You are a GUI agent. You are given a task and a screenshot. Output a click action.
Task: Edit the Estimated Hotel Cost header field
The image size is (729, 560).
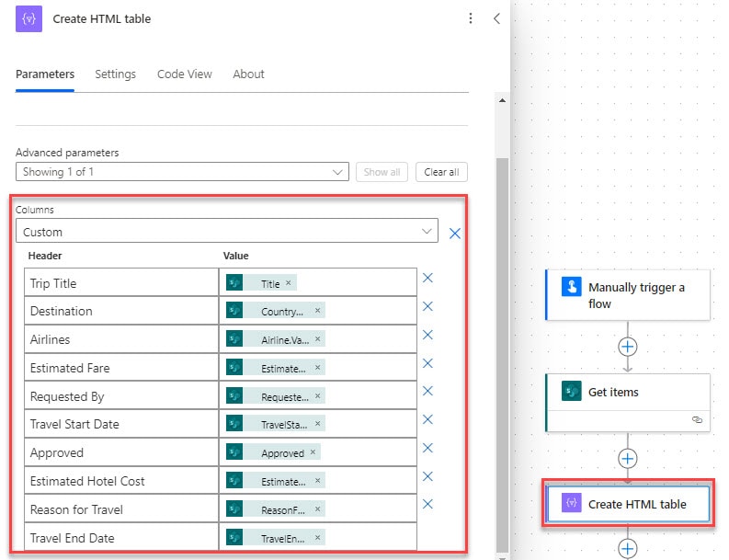(121, 481)
